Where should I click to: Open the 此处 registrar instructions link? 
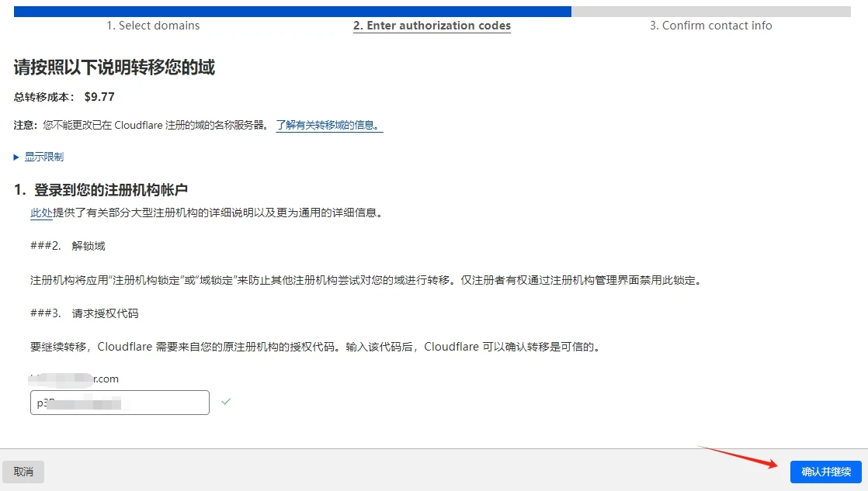[41, 213]
